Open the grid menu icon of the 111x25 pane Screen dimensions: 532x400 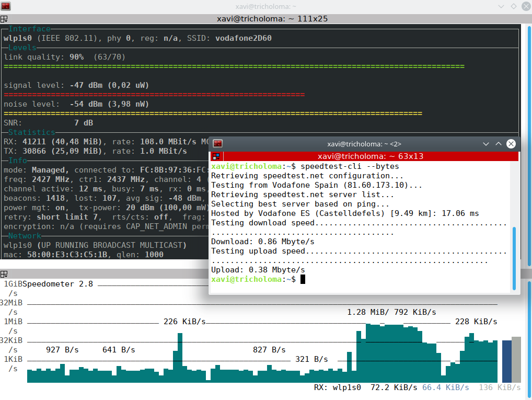pos(4,18)
